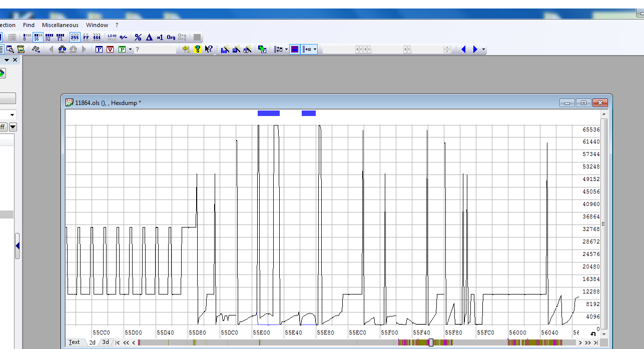Click the blue F toolbar icon
Viewport: 644px width, 349px height.
(99, 49)
